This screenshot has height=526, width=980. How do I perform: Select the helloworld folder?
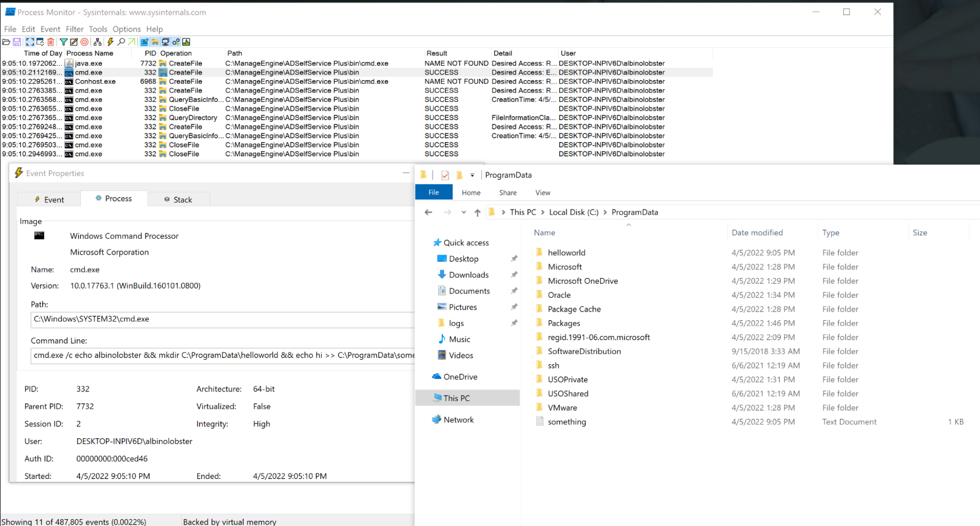tap(566, 252)
